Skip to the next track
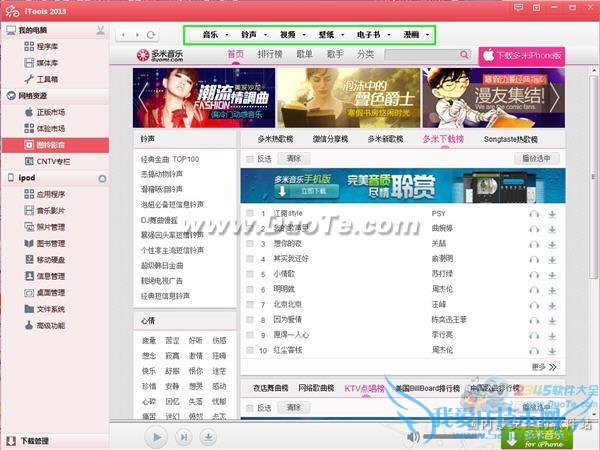600x450 pixels. pos(184,437)
